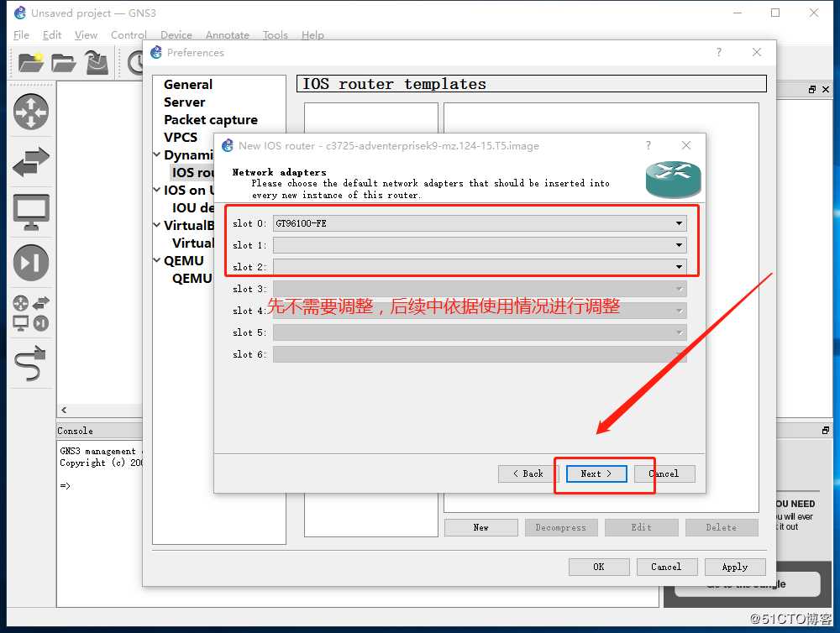Open slot 1 adapter dropdown

480,245
